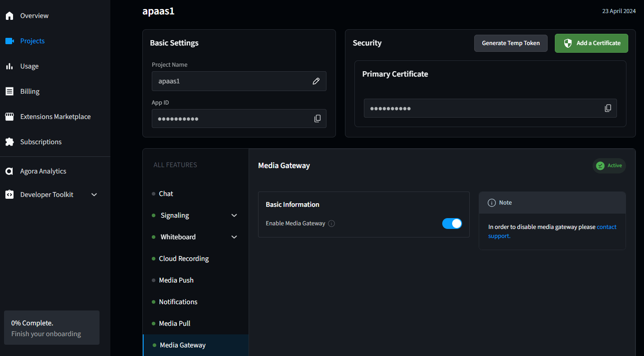This screenshot has width=644, height=356.
Task: Click the Projects camera icon
Action: pyautogui.click(x=9, y=41)
